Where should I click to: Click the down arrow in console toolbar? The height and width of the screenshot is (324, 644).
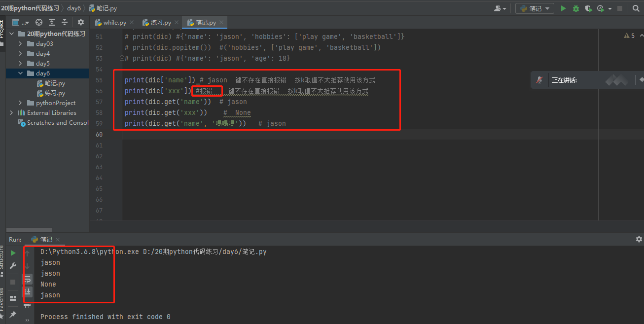pyautogui.click(x=27, y=266)
